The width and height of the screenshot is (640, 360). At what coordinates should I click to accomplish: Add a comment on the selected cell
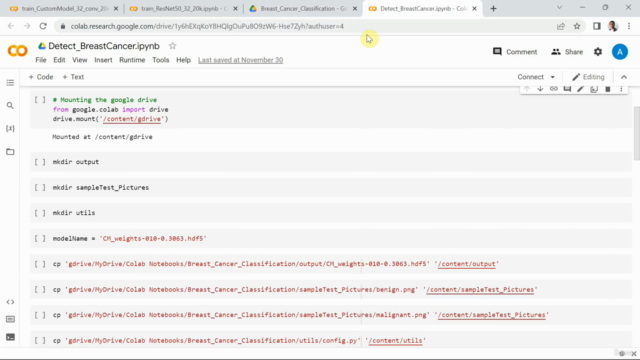[567, 89]
